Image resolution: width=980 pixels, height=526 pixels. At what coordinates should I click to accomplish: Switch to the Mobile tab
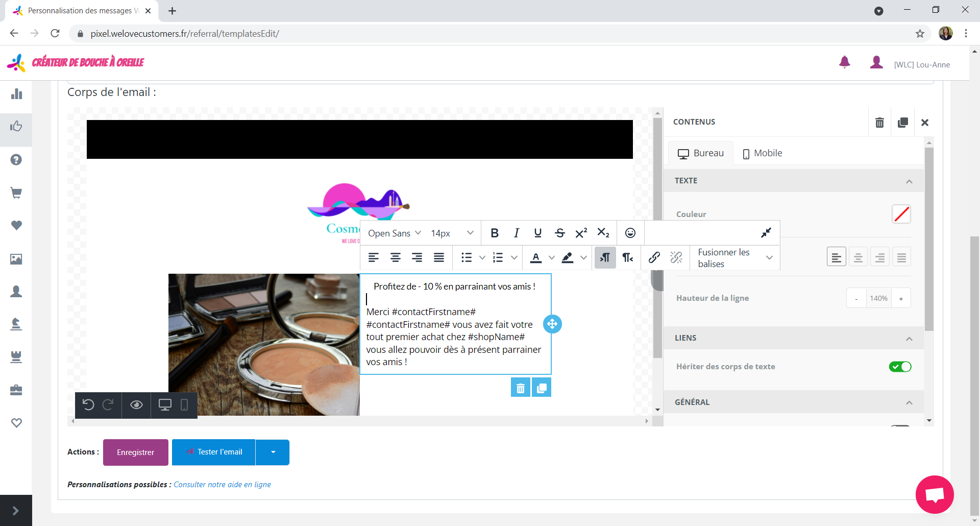(x=762, y=153)
